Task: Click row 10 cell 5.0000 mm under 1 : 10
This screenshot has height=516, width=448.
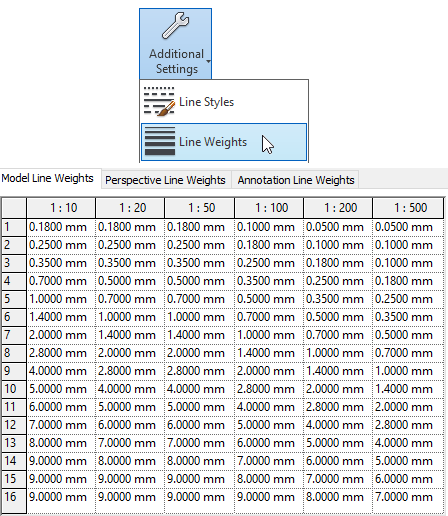Action: pos(61,389)
